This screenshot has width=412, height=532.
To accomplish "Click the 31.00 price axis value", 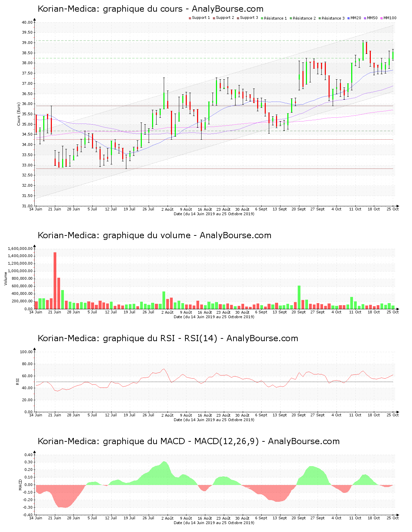I will 27,206.
